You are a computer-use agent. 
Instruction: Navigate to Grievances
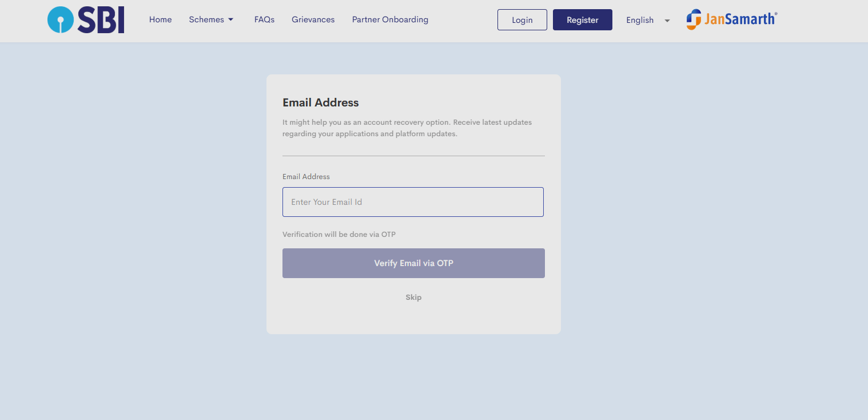coord(313,19)
